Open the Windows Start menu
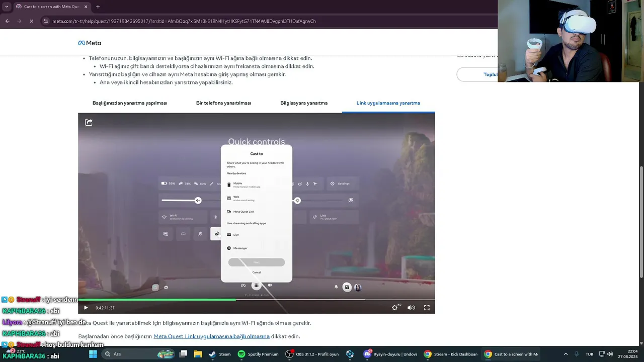The image size is (644, 362). coord(93,354)
